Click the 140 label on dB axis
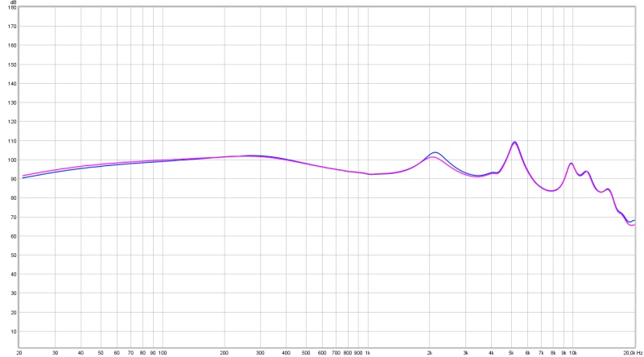 pos(11,84)
